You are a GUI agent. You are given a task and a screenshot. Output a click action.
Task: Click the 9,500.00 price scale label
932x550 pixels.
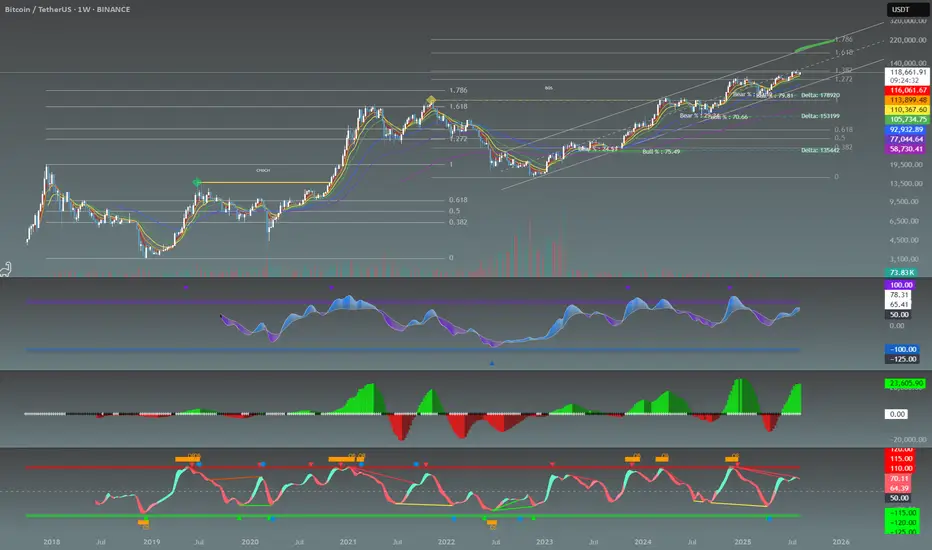click(904, 202)
